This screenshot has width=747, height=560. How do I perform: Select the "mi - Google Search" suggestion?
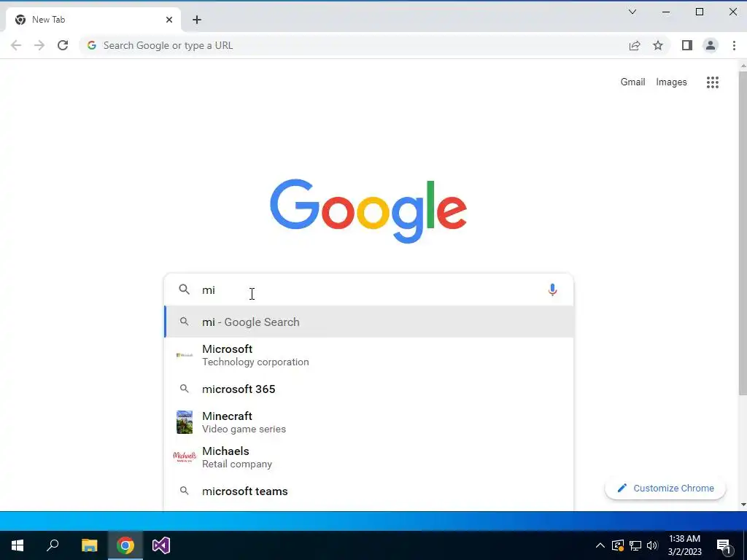click(368, 322)
